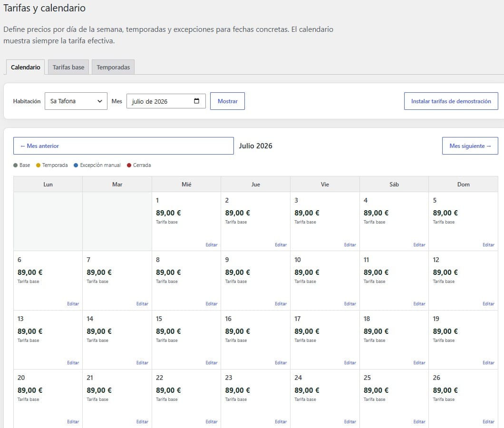Click the Julio 2026 month heading
504x428 pixels.
(x=255, y=146)
